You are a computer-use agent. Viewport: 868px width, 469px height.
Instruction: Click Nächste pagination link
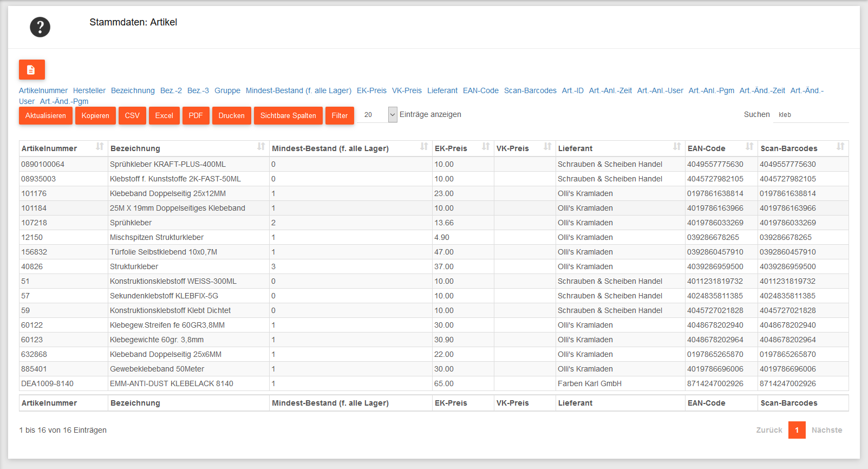tap(826, 430)
